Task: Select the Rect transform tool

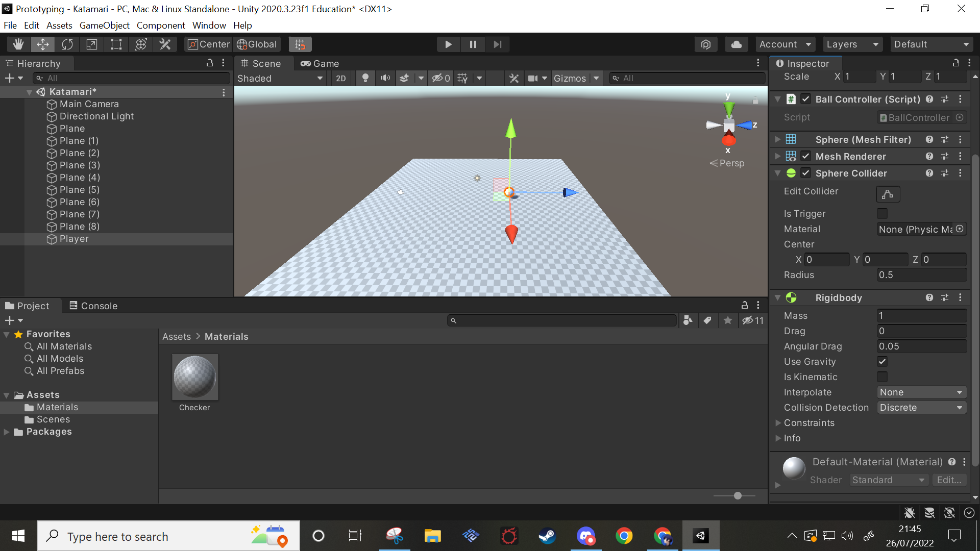Action: pos(116,44)
